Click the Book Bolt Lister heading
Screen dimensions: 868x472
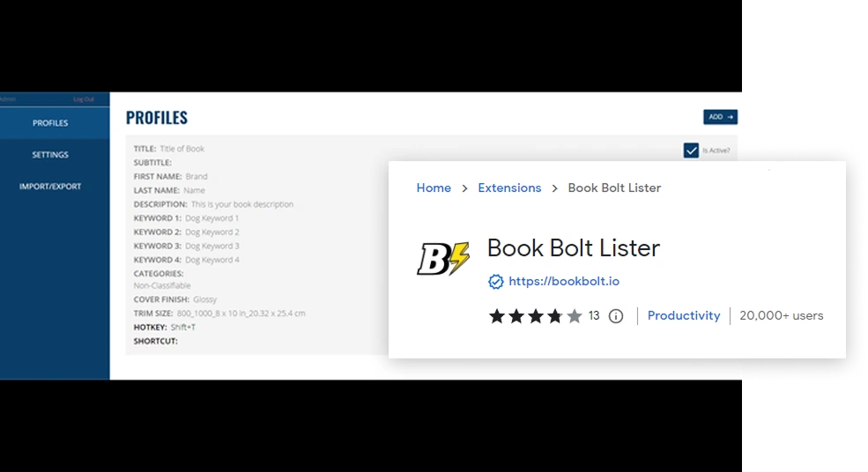(x=574, y=248)
